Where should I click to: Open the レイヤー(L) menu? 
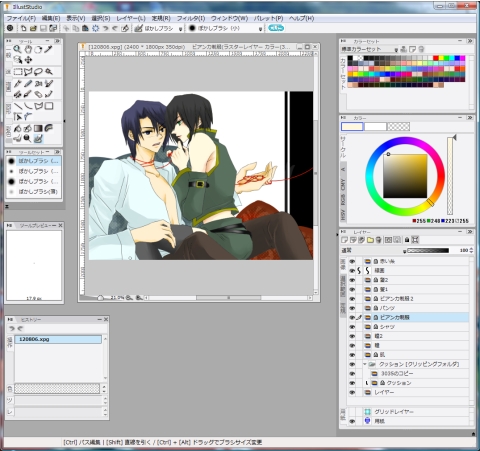coord(131,18)
